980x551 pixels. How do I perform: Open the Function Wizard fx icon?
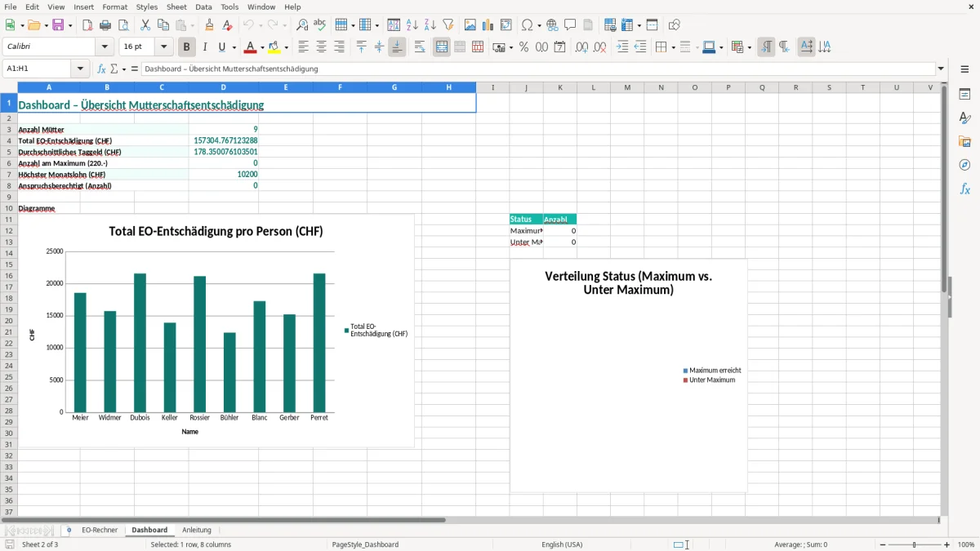pyautogui.click(x=102, y=69)
